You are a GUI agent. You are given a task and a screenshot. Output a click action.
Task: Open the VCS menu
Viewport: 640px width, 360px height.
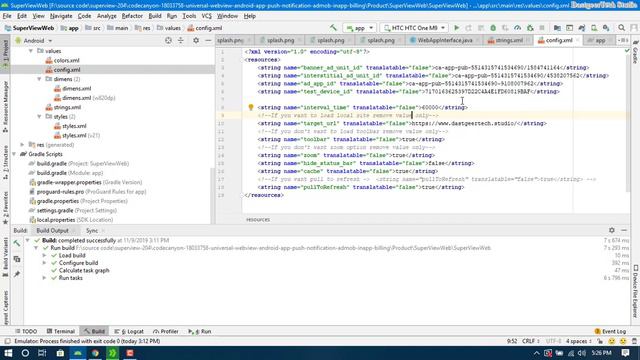tap(207, 16)
